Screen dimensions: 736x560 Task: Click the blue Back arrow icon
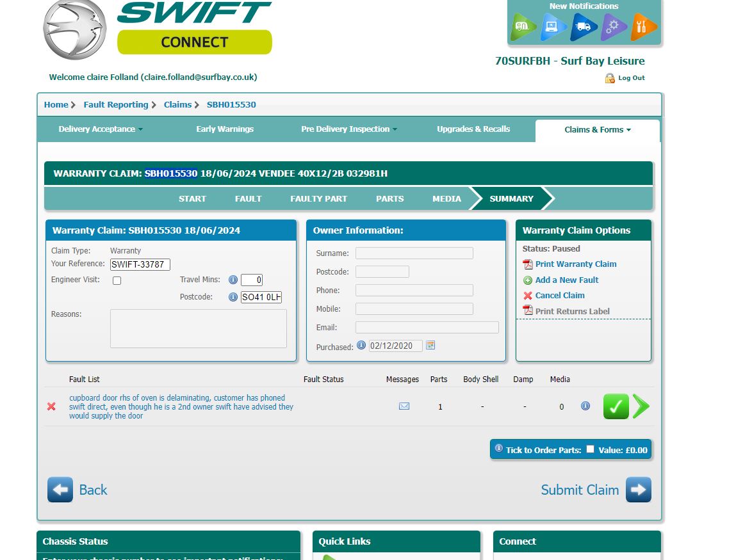click(60, 490)
